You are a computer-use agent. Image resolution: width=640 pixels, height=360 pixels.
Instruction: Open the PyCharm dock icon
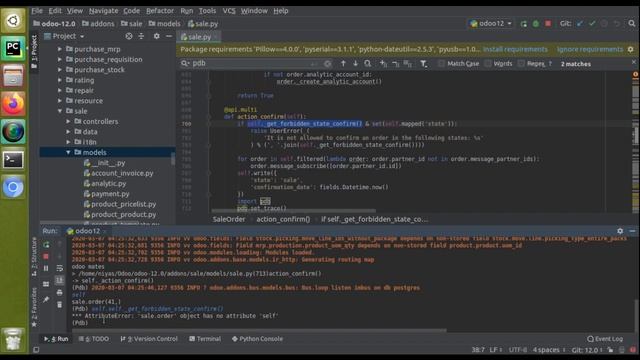13,48
